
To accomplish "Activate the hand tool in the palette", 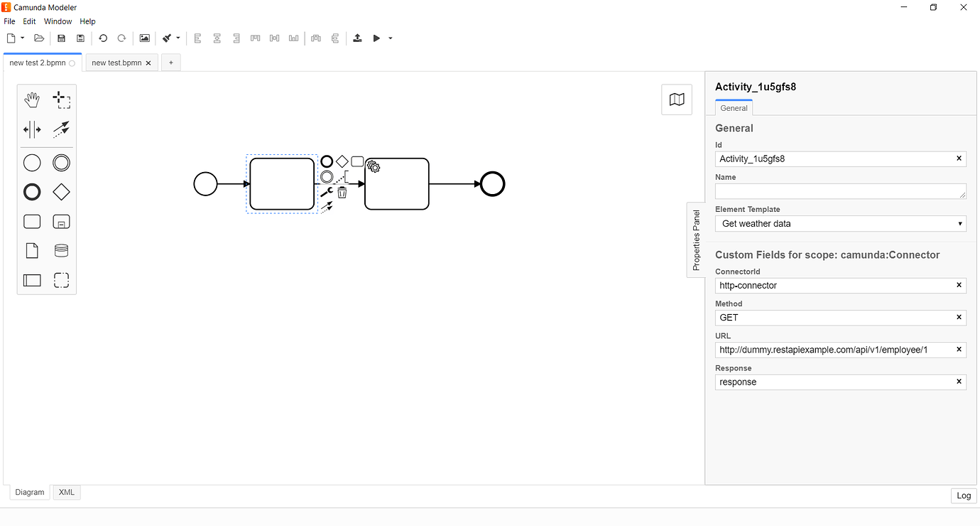I will click(x=32, y=100).
